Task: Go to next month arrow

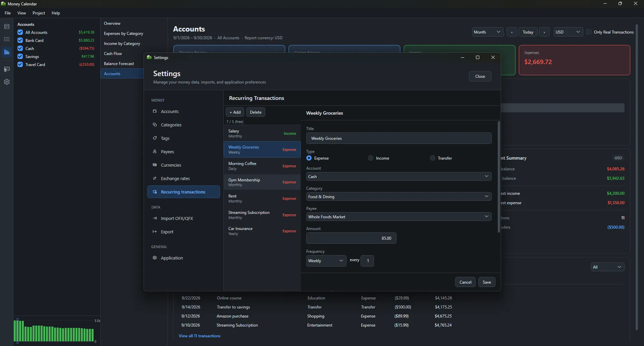Action: click(544, 32)
